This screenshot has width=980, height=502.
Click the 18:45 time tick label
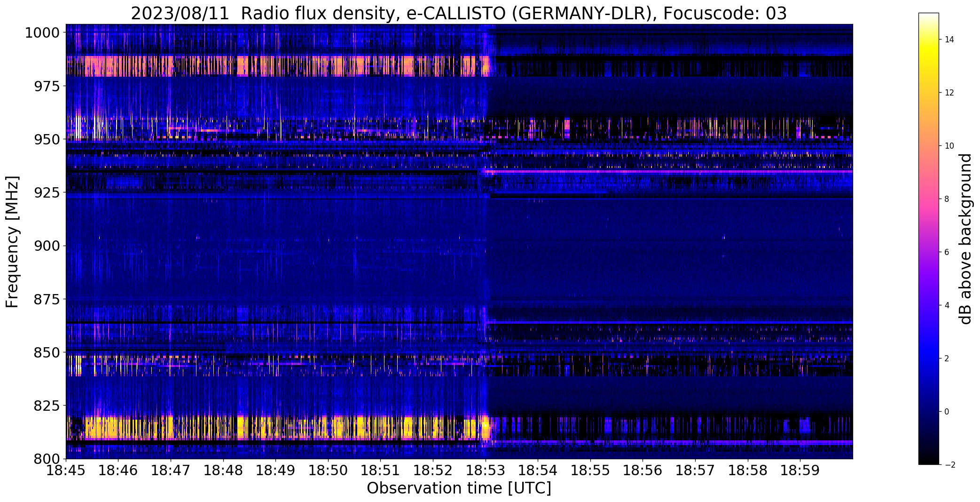click(66, 470)
